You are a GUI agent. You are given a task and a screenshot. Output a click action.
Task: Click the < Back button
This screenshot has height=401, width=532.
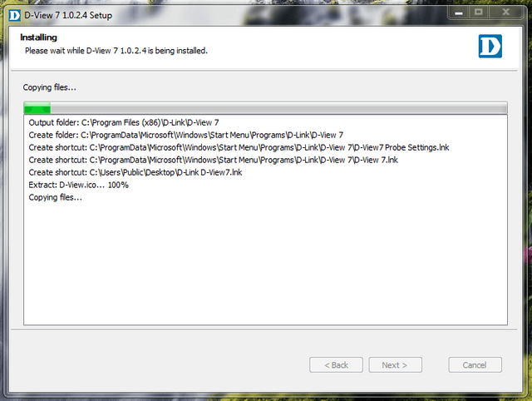[x=336, y=365]
